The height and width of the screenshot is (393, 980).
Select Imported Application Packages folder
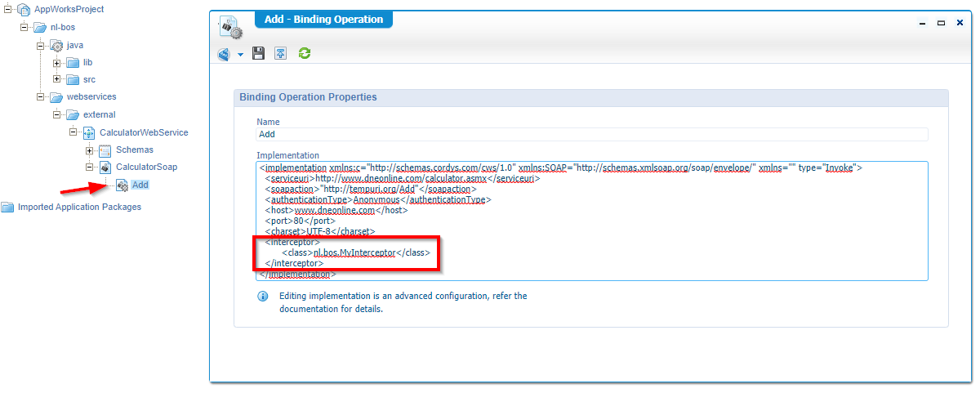click(x=79, y=207)
